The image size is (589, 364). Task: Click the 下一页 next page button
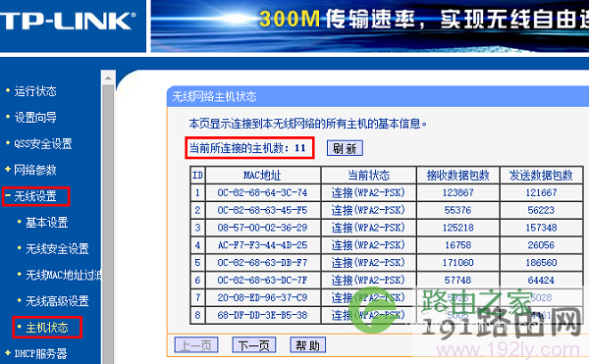point(254,344)
